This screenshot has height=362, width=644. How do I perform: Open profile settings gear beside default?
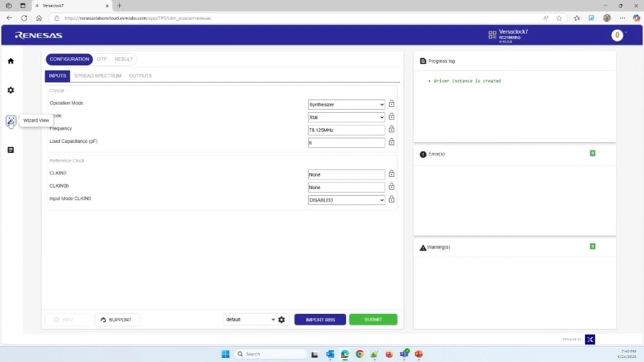click(282, 320)
